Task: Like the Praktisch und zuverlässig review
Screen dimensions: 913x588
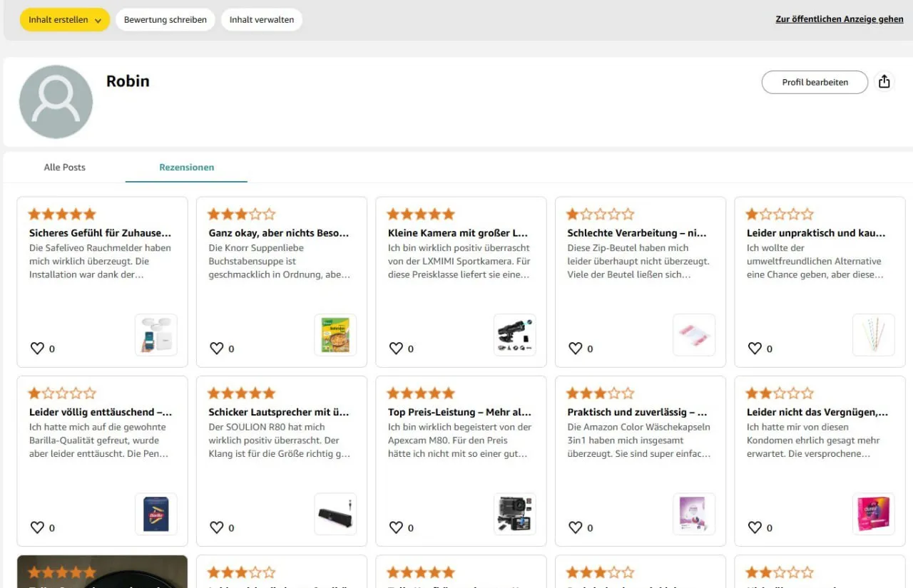Action: pos(575,527)
